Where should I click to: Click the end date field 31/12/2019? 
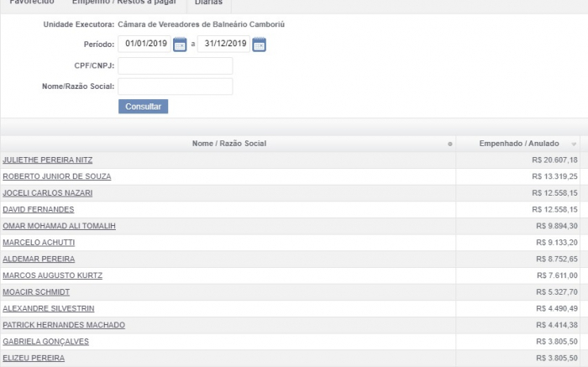click(x=223, y=44)
